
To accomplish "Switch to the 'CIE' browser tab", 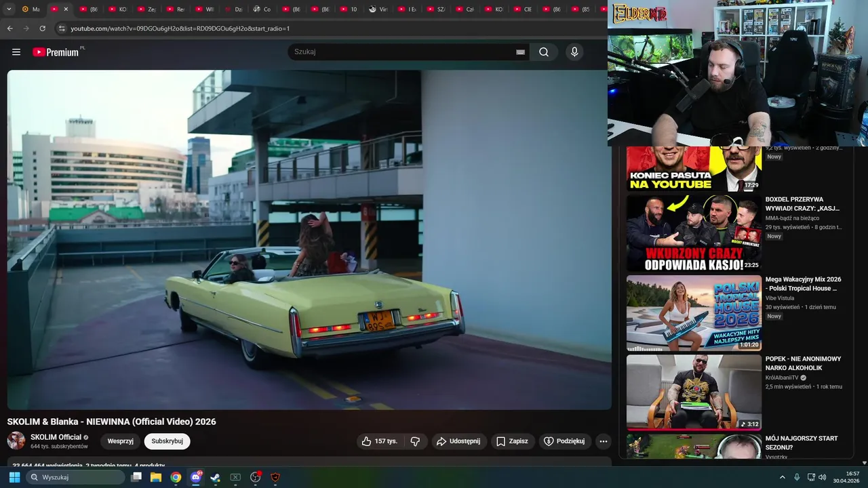I will coord(524,9).
